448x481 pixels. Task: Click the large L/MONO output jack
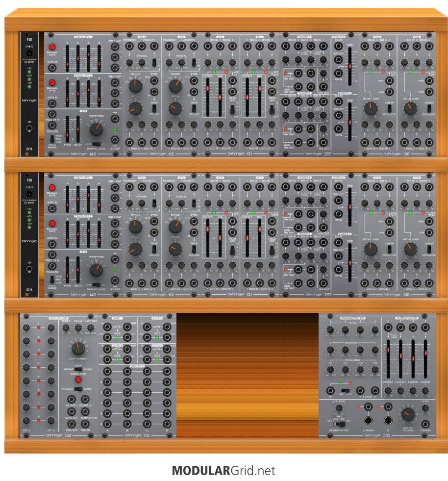click(x=368, y=420)
